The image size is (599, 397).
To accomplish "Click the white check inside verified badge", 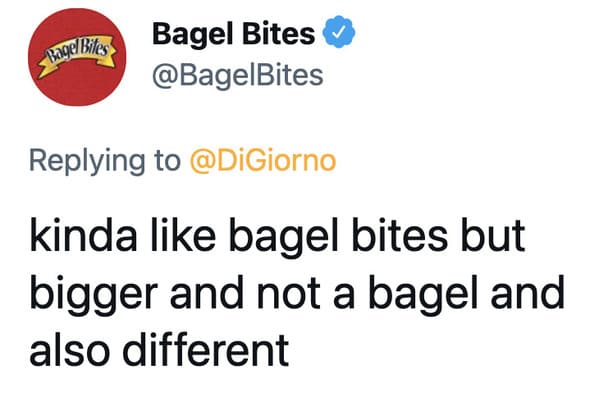I will (338, 33).
